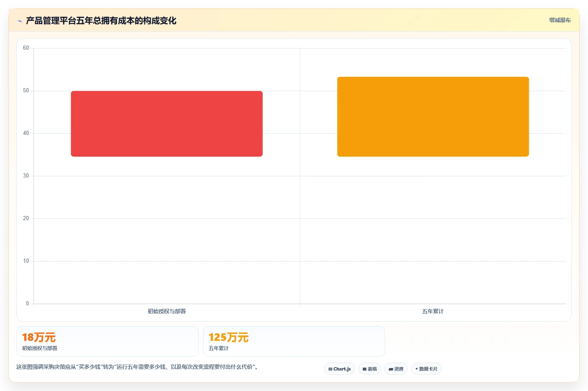
Task: Click the 增减瀑布 label in header
Action: pos(560,20)
